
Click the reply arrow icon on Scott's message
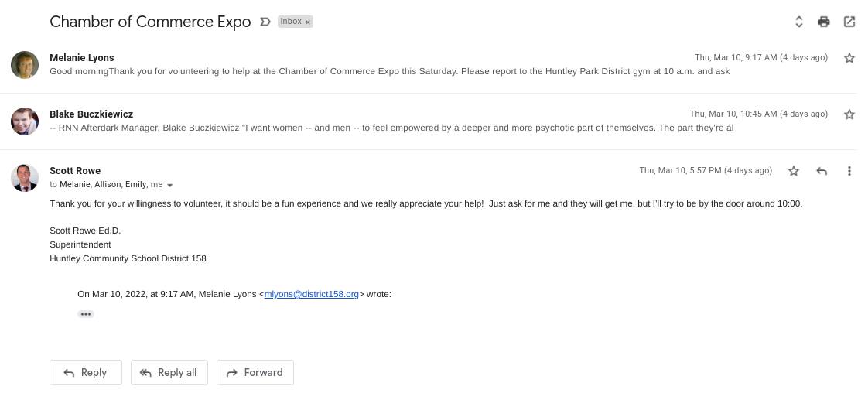click(x=822, y=171)
